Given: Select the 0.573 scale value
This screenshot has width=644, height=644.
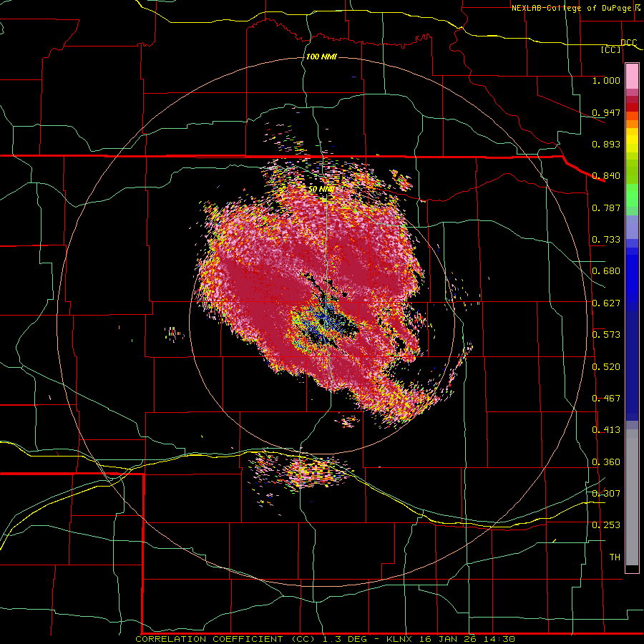Looking at the screenshot, I should click(606, 335).
